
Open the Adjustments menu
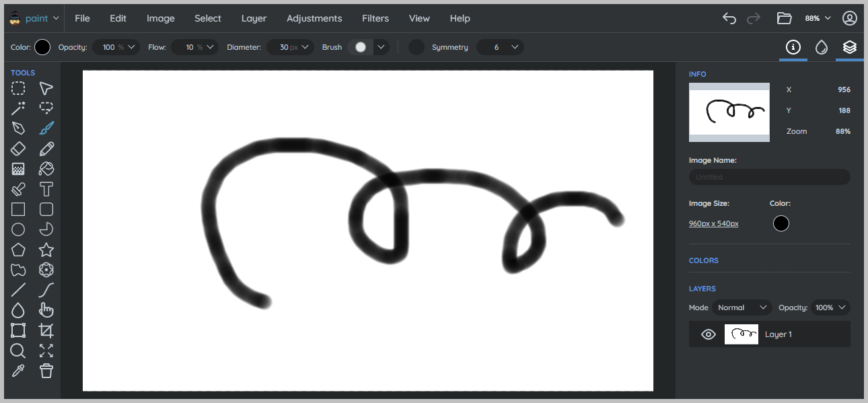coord(314,18)
